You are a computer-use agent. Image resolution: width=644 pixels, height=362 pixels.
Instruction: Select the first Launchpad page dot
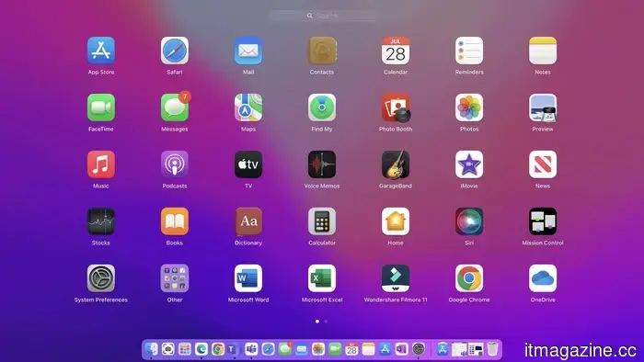click(x=317, y=322)
